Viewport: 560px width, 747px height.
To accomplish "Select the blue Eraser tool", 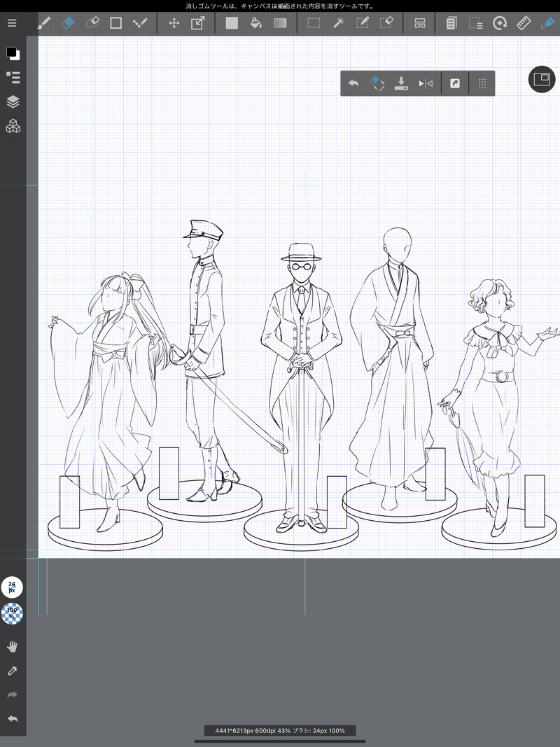I will coord(68,23).
